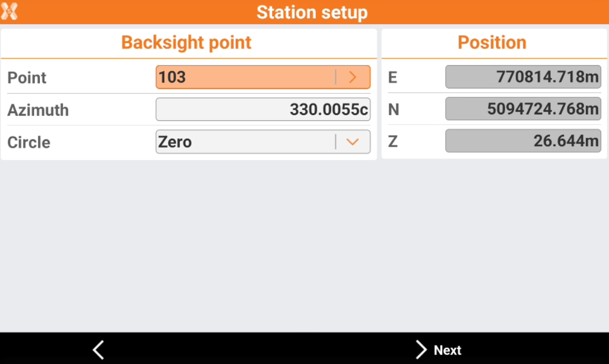Click the E coordinate field
This screenshot has height=364, width=609.
pos(523,77)
